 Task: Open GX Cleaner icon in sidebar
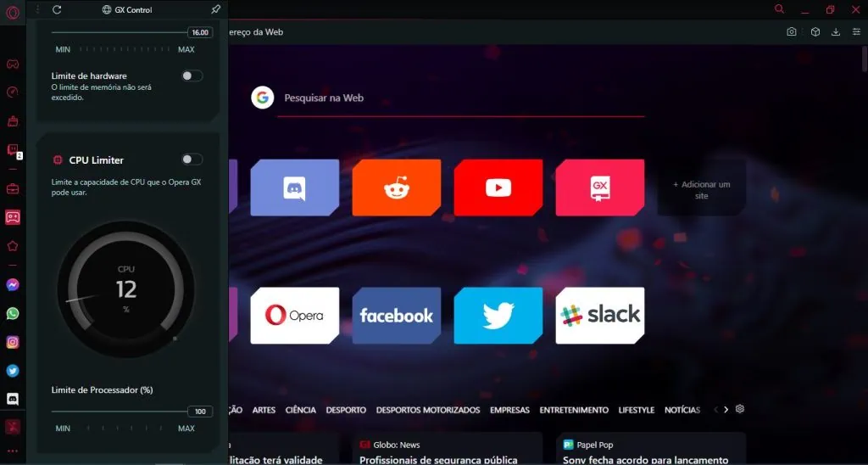[x=13, y=121]
